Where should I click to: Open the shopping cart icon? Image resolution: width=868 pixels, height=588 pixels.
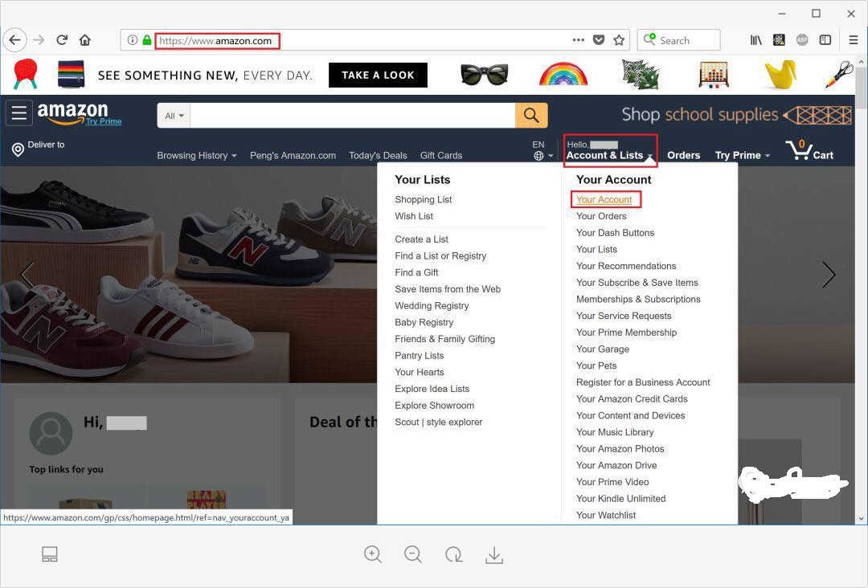coord(809,149)
